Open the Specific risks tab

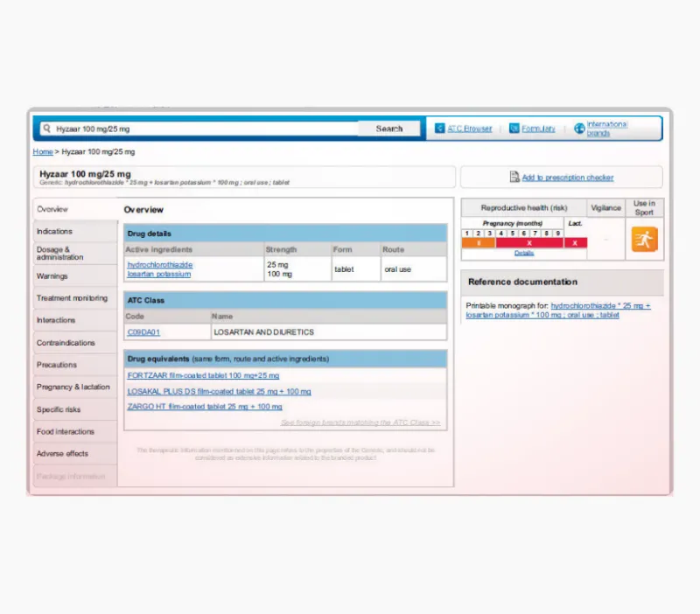click(75, 409)
